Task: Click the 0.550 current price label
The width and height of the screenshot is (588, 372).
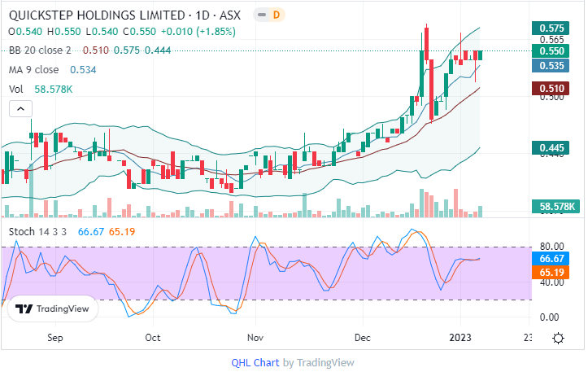Action: pos(552,51)
